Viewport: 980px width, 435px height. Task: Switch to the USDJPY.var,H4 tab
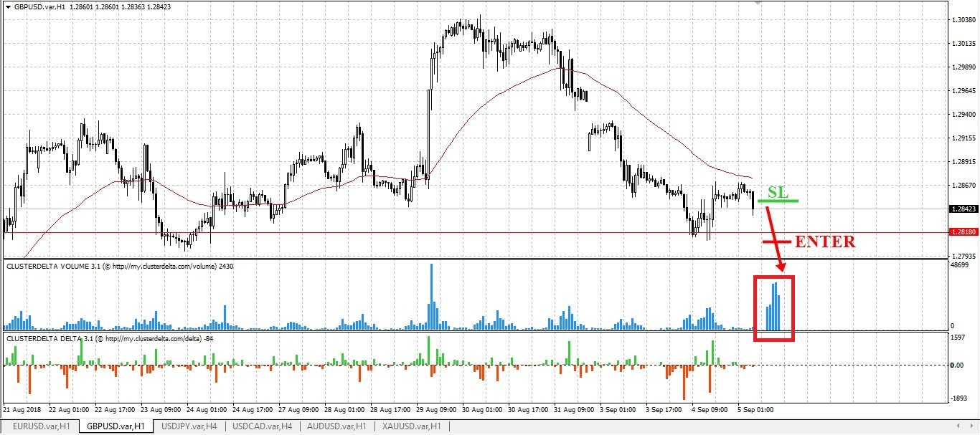pyautogui.click(x=190, y=426)
